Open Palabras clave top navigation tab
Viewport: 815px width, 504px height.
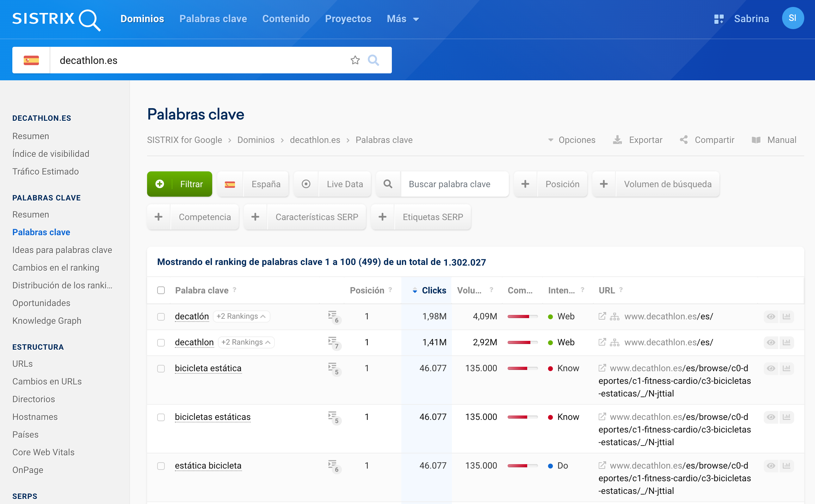(213, 19)
